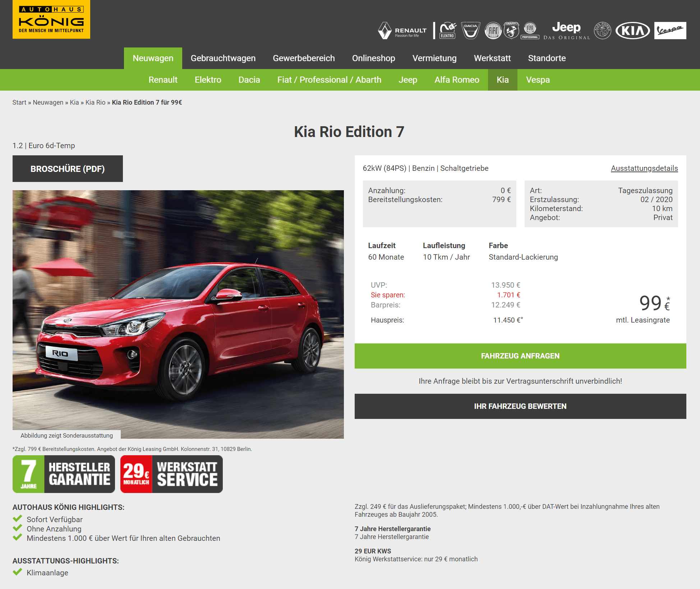Click the 7 Jahre Herstellergarantie badge
Screen dimensions: 700x589
pos(64,474)
